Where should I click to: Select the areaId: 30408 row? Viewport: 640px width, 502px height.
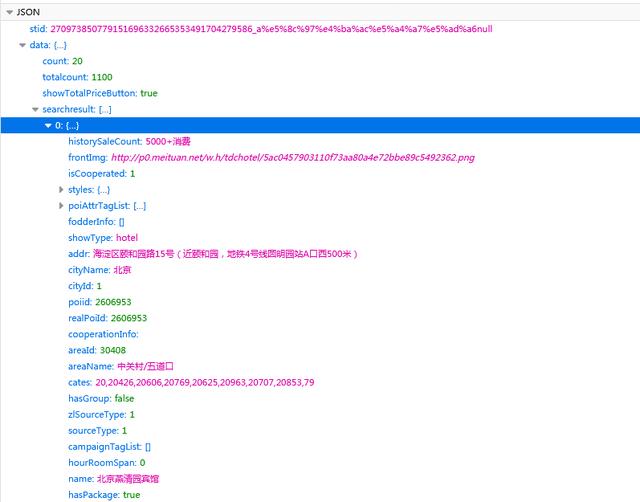320,350
